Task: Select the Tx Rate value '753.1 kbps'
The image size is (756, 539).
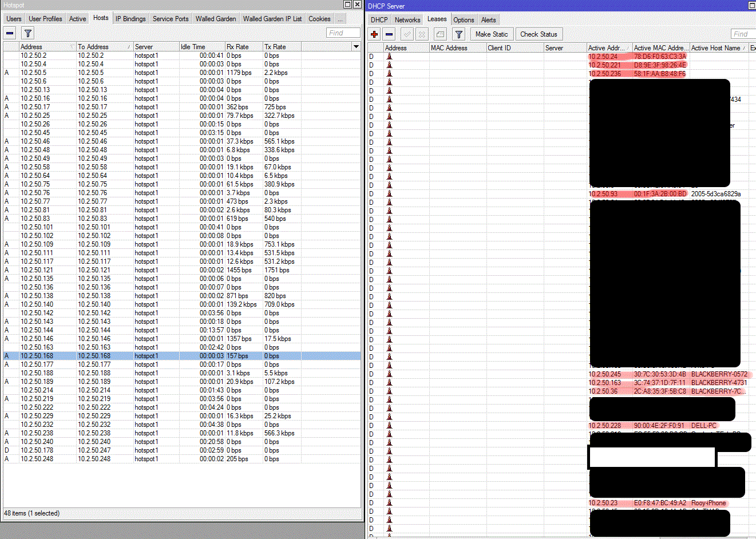Action: point(279,244)
